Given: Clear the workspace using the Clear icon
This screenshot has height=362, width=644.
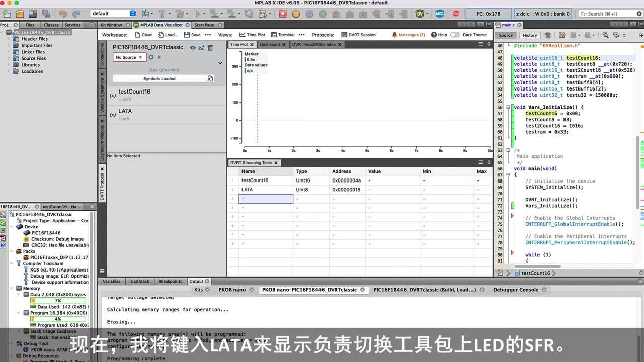Looking at the screenshot, I should 142,35.
